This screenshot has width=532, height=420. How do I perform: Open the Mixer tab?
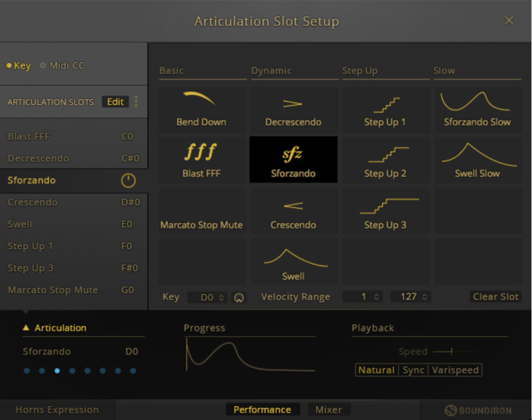tap(329, 410)
